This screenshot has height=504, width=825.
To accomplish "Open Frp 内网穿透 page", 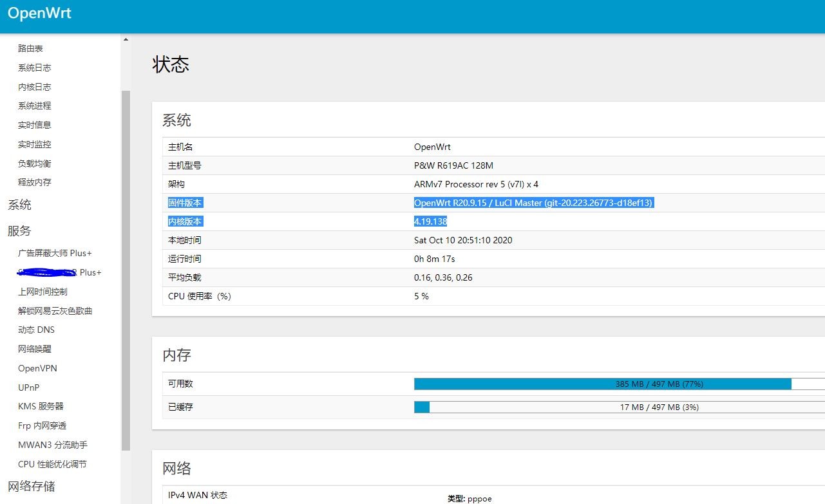I will tap(42, 425).
